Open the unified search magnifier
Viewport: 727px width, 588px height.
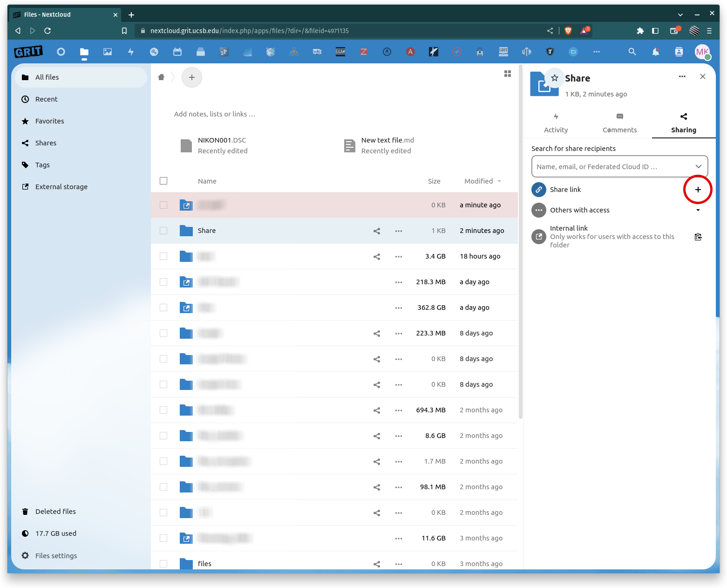632,52
